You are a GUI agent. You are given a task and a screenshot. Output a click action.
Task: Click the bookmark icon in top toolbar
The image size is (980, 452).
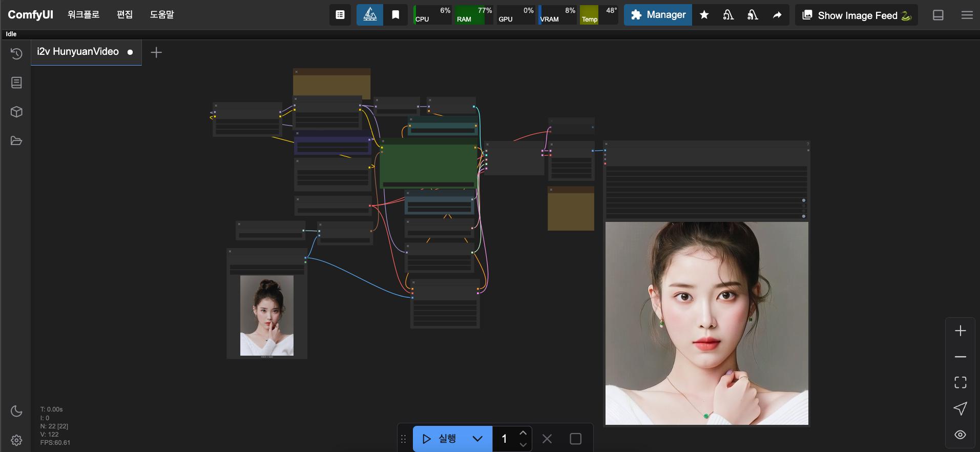[x=395, y=15]
